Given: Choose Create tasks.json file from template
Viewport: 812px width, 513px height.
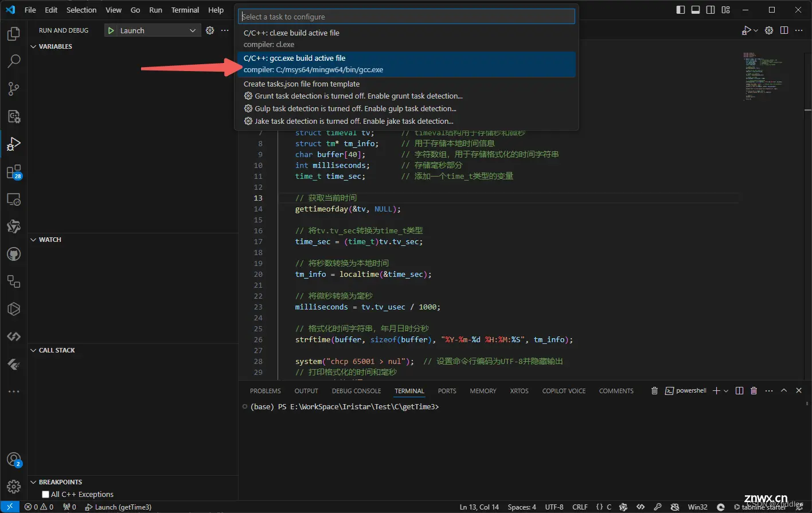Looking at the screenshot, I should [x=407, y=84].
